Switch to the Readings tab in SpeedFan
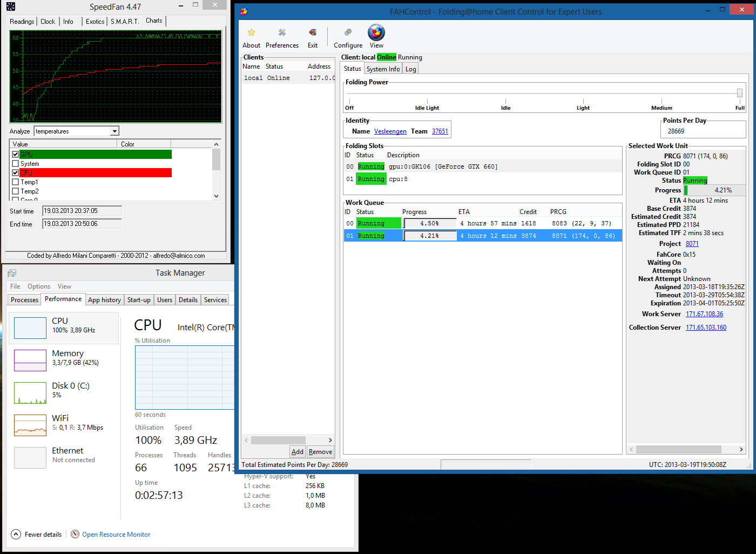The image size is (756, 554). 22,22
